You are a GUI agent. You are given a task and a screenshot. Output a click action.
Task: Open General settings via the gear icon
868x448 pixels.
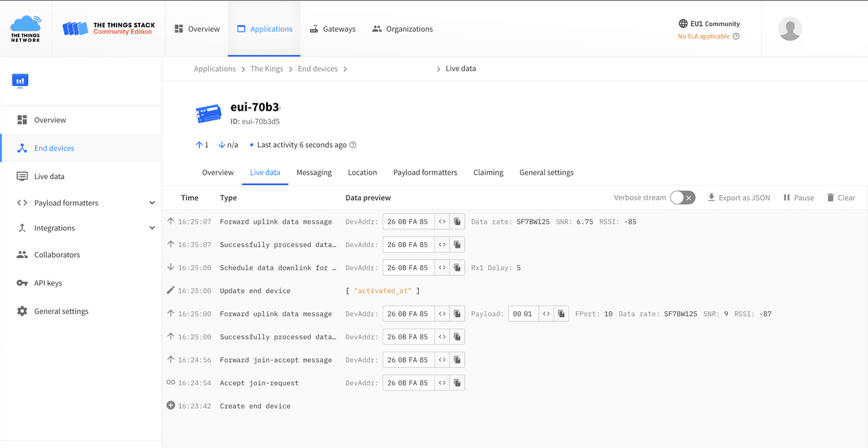click(61, 311)
